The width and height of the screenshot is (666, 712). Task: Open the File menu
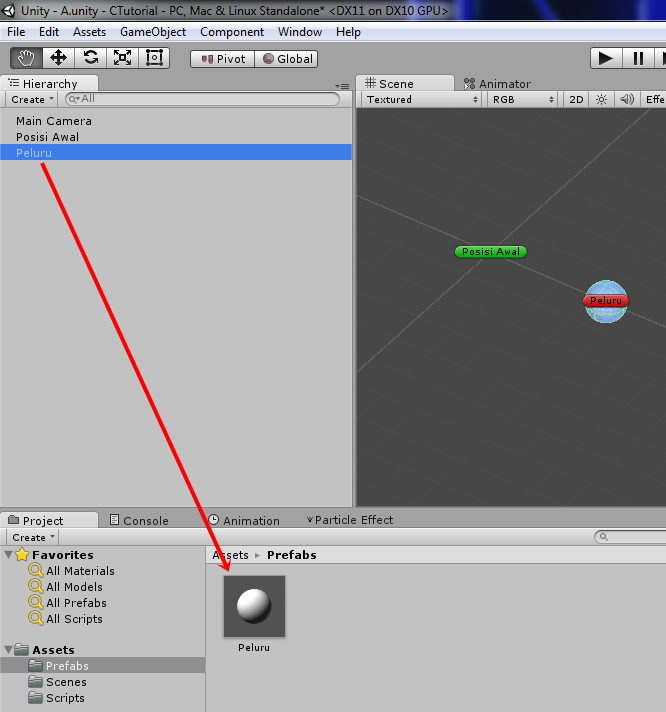point(16,32)
